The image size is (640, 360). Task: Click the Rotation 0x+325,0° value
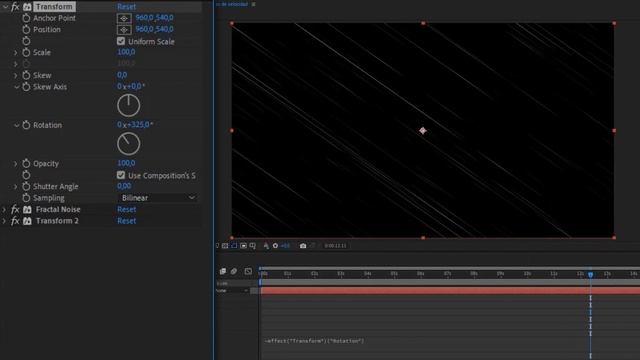point(135,124)
